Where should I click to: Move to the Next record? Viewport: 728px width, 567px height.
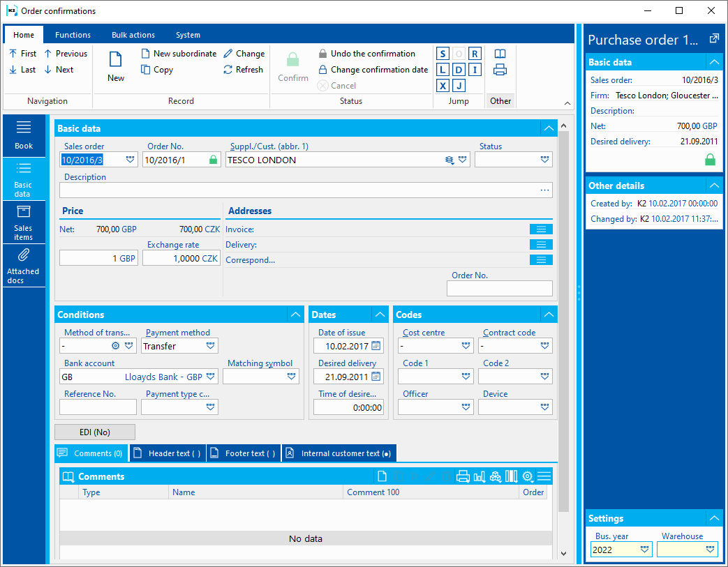point(59,70)
